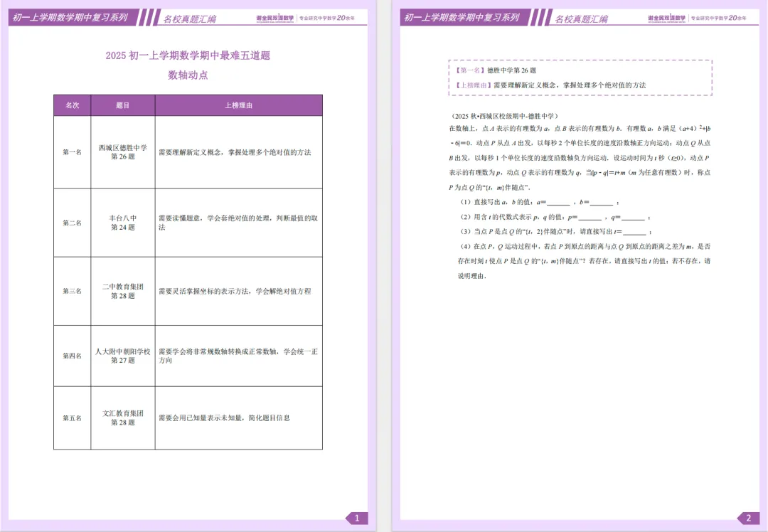This screenshot has width=768, height=532.
Task: Click question (1) "直接写出 a，b 的值"
Action: point(539,202)
